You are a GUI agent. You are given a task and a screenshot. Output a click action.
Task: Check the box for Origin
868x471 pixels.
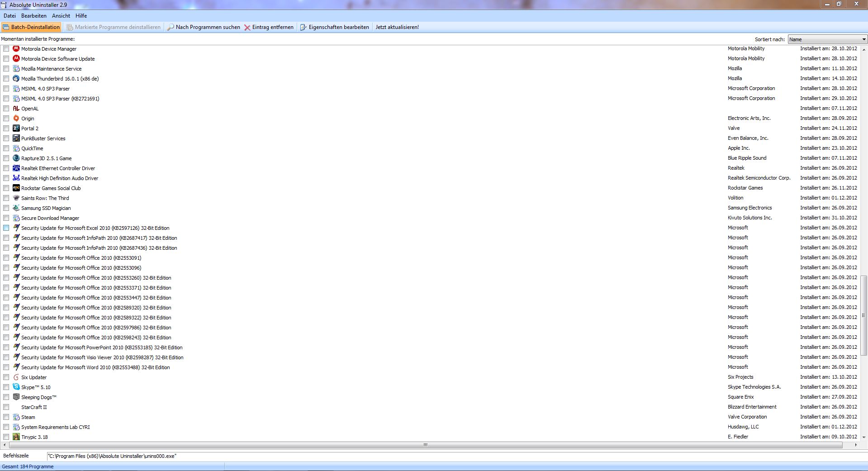point(6,119)
